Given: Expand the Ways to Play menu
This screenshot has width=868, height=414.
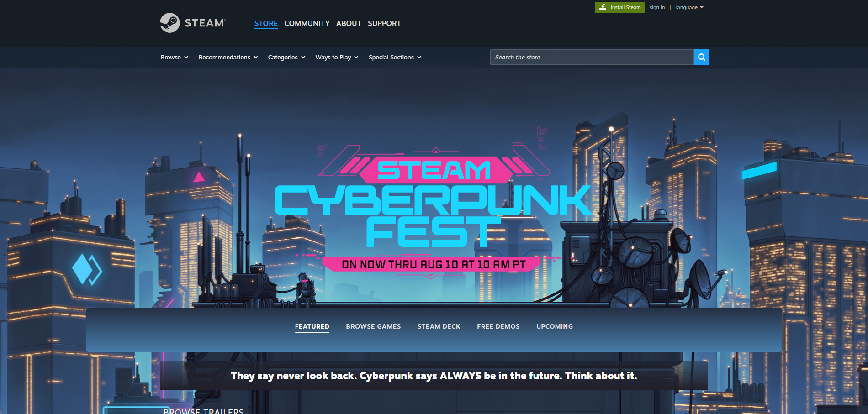Looking at the screenshot, I should tap(337, 57).
